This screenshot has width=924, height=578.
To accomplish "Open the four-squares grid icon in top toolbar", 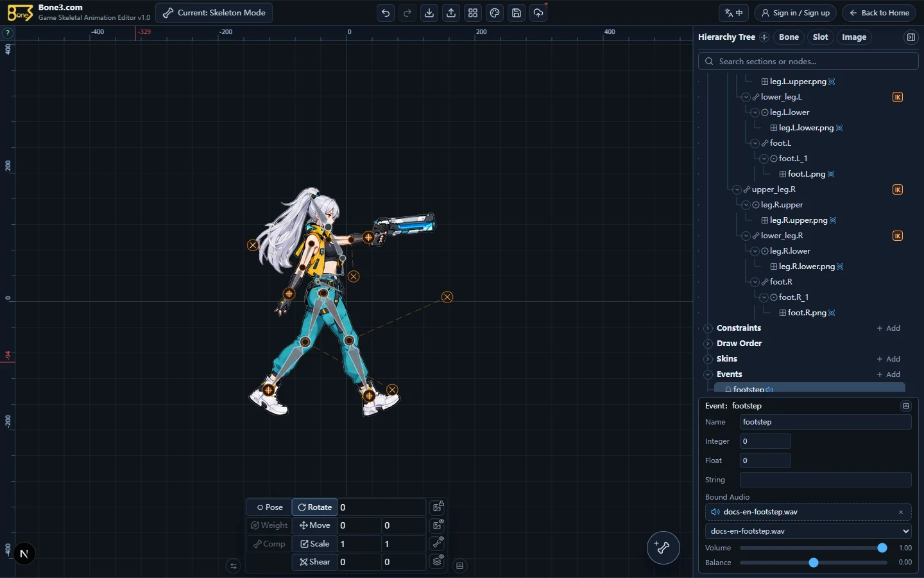I will (x=473, y=13).
